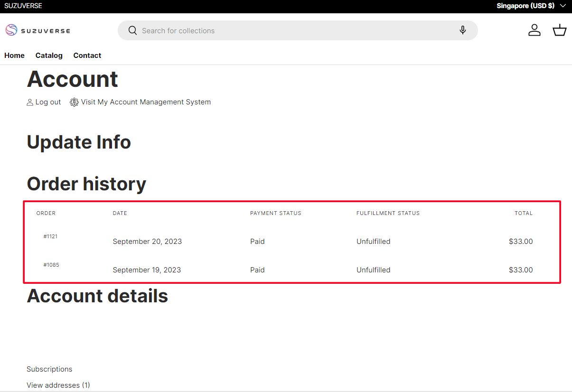Select the search icon inside the search bar

pyautogui.click(x=132, y=30)
